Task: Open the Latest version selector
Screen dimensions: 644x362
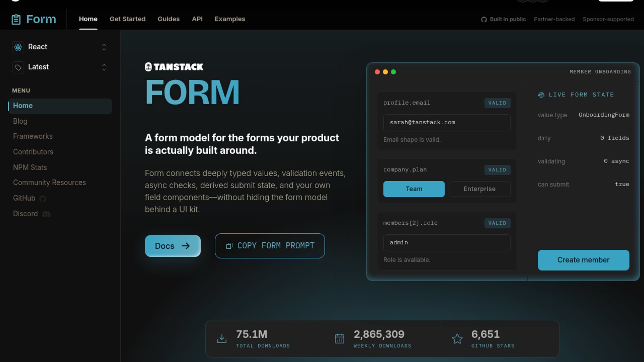Action: (60, 67)
